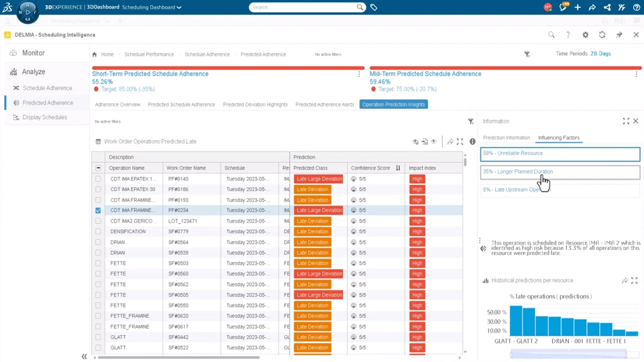Click the share arrow in top bar
Image resolution: width=644 pixels, height=362 pixels.
pyautogui.click(x=592, y=7)
